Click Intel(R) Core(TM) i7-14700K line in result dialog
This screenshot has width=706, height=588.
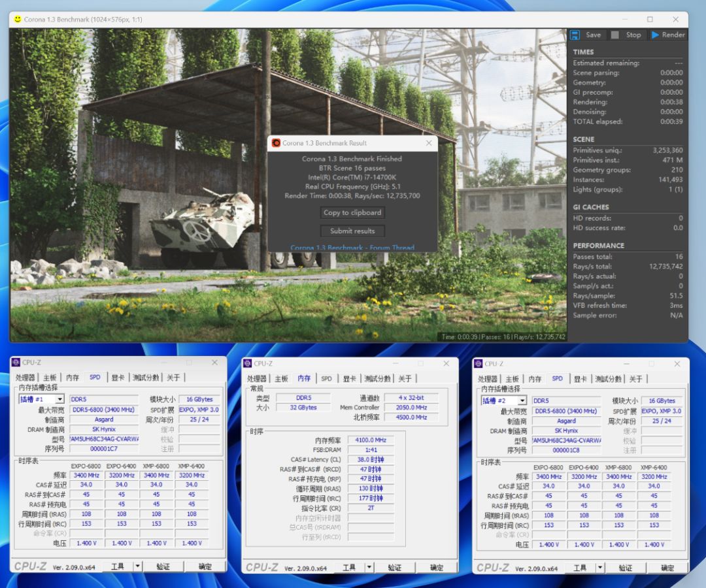point(352,177)
